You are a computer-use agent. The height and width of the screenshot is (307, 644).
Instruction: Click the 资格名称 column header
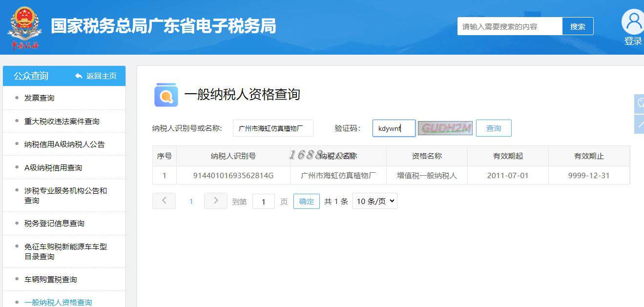427,156
